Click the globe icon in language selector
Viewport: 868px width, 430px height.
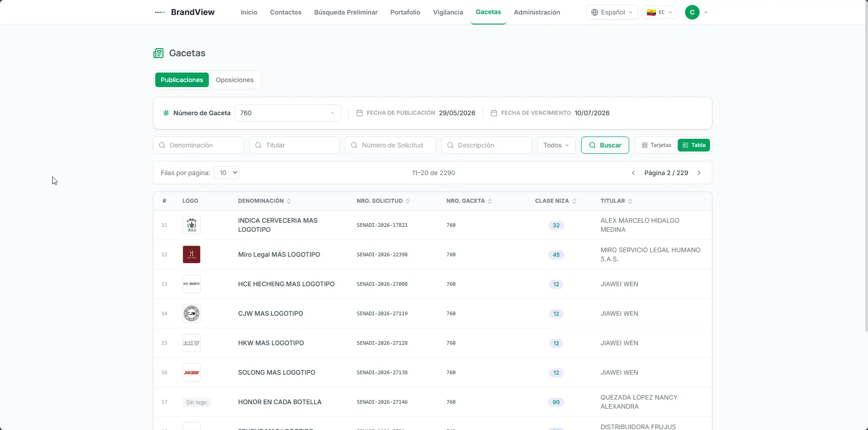pyautogui.click(x=595, y=12)
